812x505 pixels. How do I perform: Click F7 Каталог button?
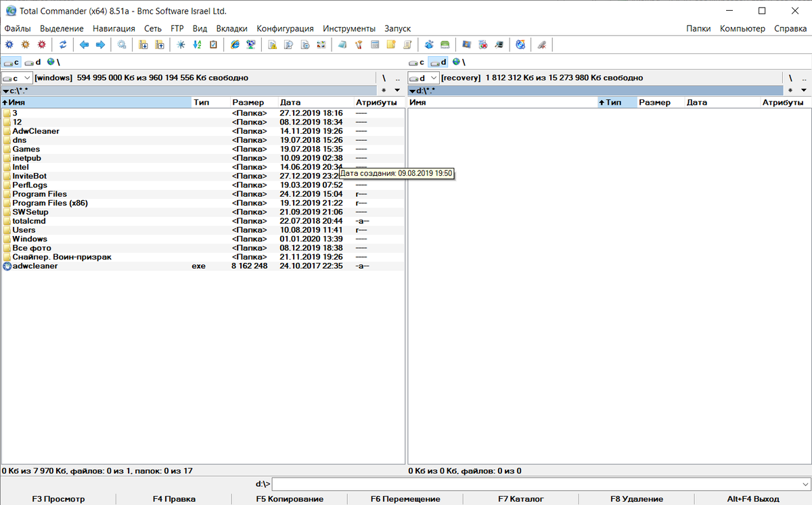click(521, 499)
